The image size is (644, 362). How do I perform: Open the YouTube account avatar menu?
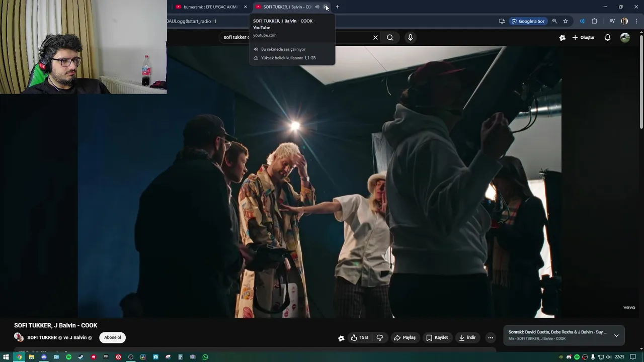click(x=625, y=37)
